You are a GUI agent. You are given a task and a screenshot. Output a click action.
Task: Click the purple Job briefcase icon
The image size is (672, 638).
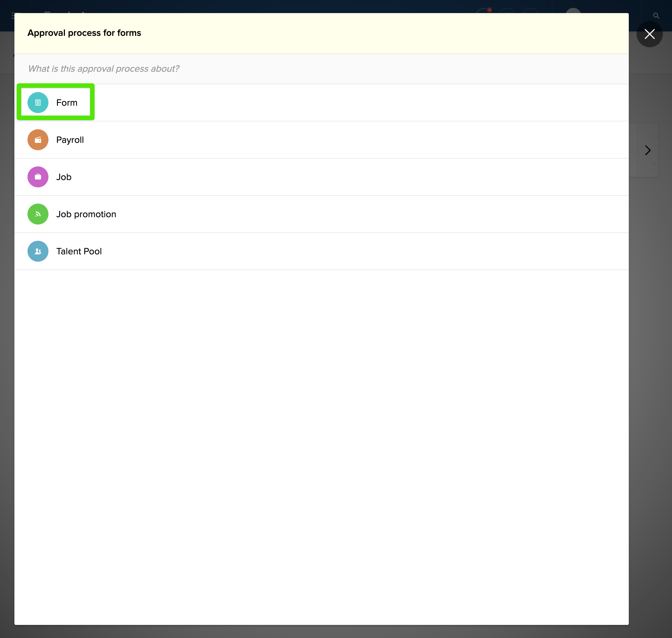pyautogui.click(x=38, y=177)
